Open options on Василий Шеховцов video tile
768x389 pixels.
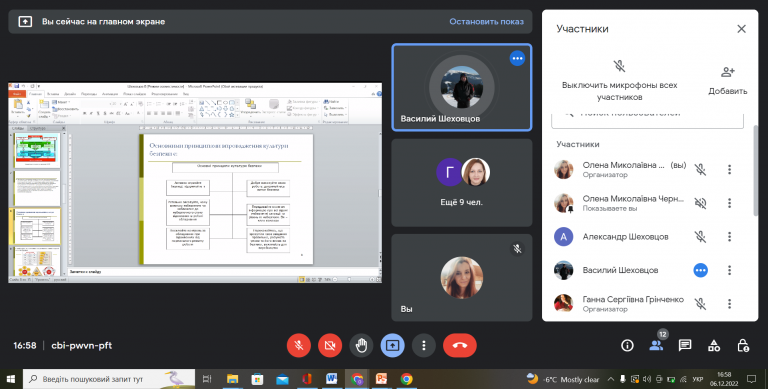(517, 58)
